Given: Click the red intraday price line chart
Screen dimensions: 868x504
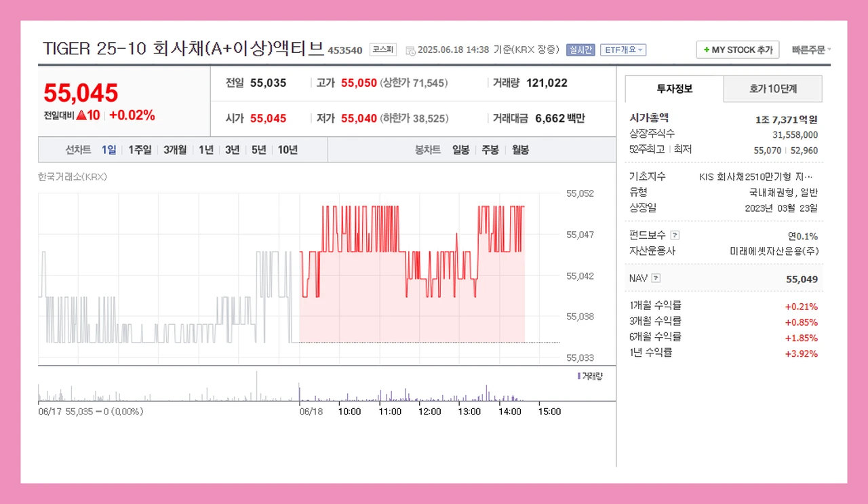Looking at the screenshot, I should 412,251.
